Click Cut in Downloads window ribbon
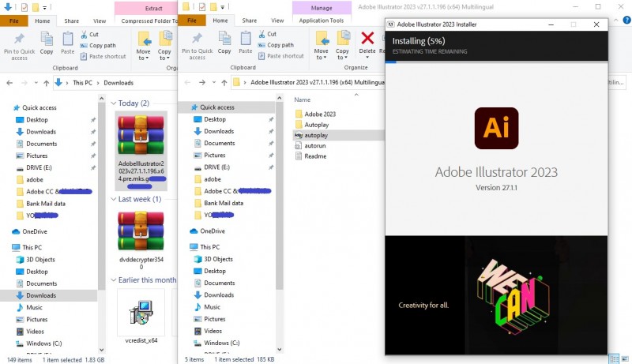The image size is (632, 364). click(x=89, y=35)
